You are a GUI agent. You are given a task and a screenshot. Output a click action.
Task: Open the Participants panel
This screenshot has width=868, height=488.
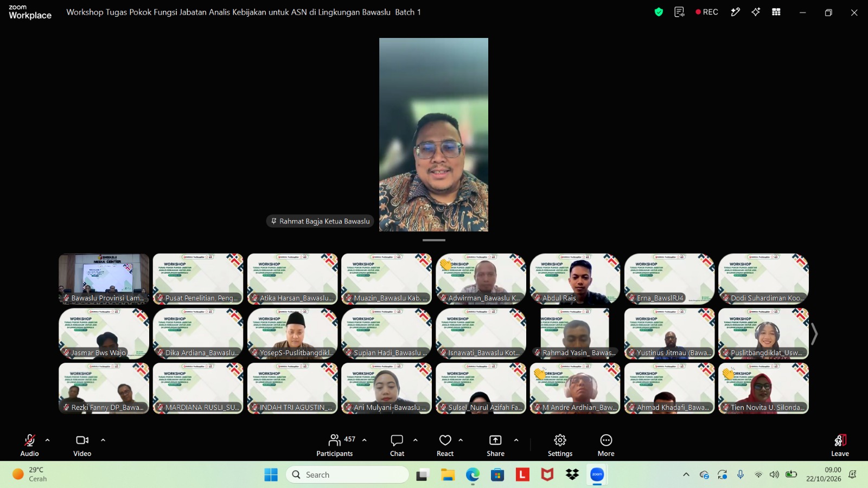[x=335, y=445]
